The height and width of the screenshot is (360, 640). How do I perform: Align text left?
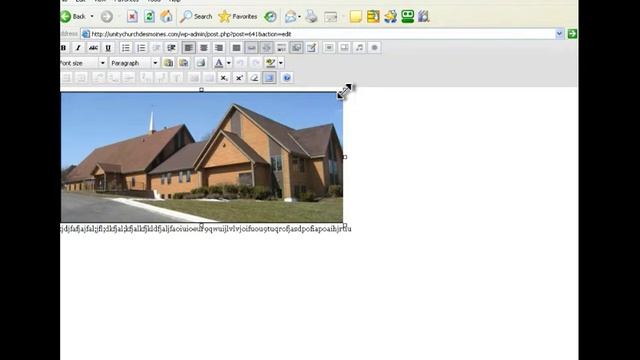189,48
